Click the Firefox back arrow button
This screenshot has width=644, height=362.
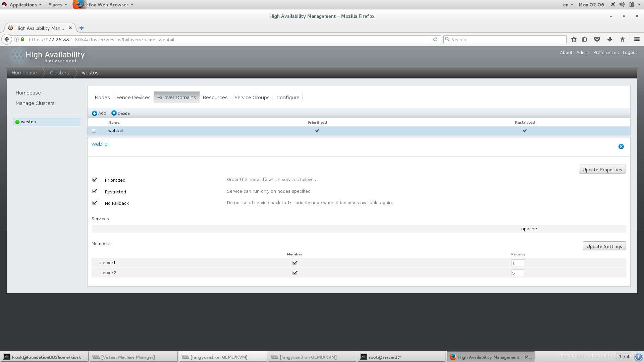click(x=7, y=39)
